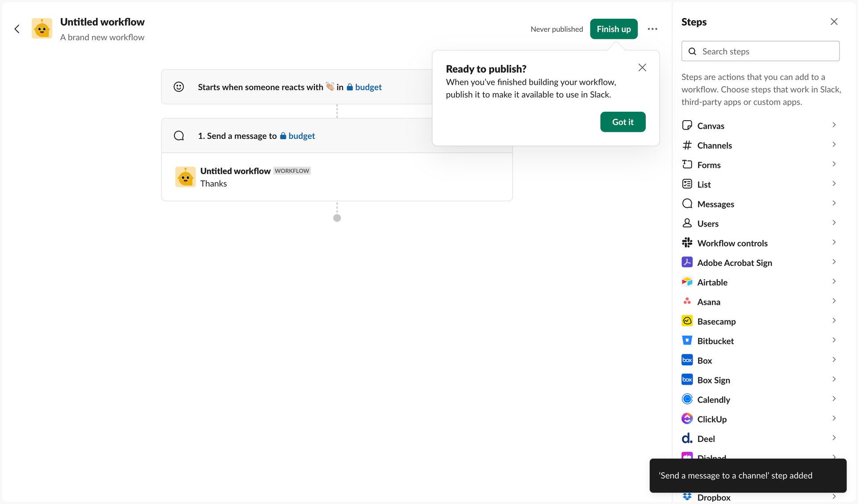858x504 pixels.
Task: Click the Search steps field
Action: coord(761,51)
